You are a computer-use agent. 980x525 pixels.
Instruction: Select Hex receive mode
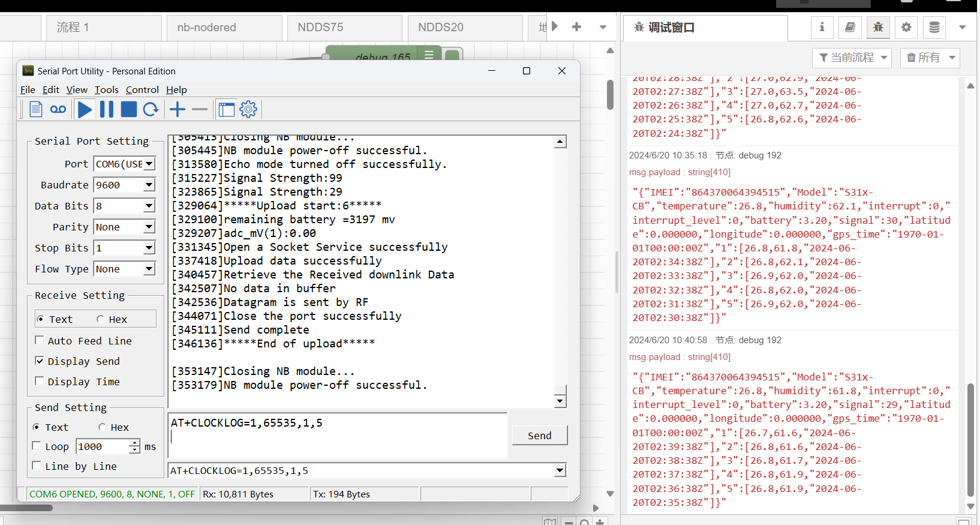[x=100, y=319]
